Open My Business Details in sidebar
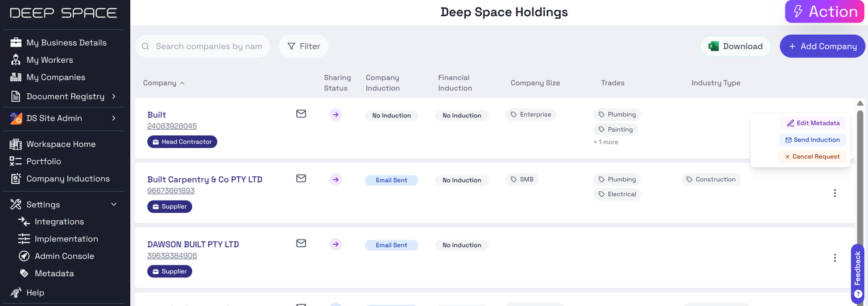 tap(66, 43)
